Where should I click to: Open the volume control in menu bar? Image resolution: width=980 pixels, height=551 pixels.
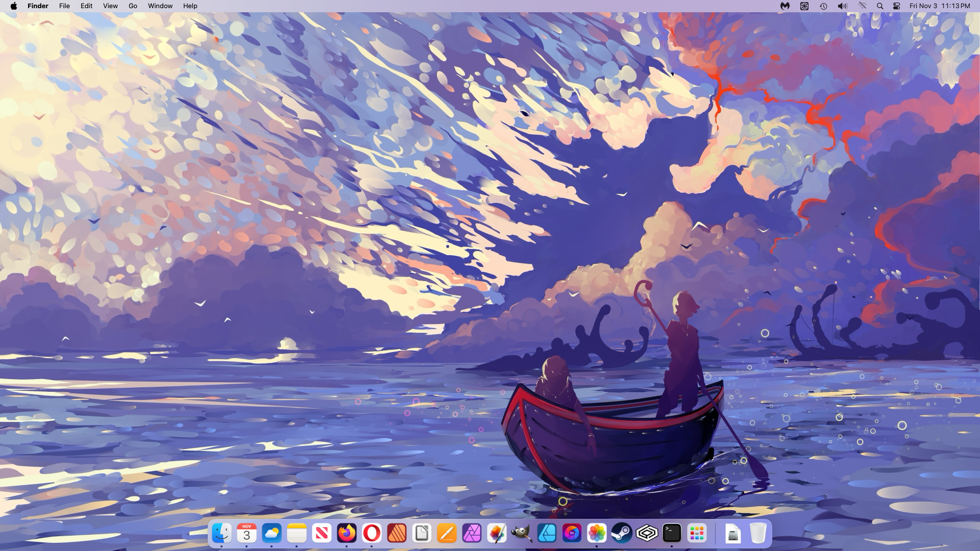tap(842, 6)
